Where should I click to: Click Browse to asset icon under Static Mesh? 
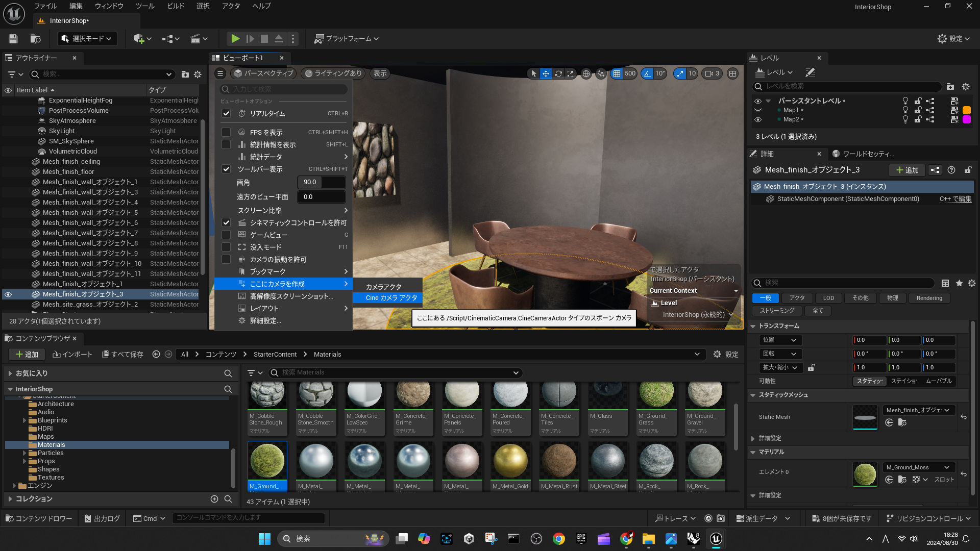[x=902, y=422]
